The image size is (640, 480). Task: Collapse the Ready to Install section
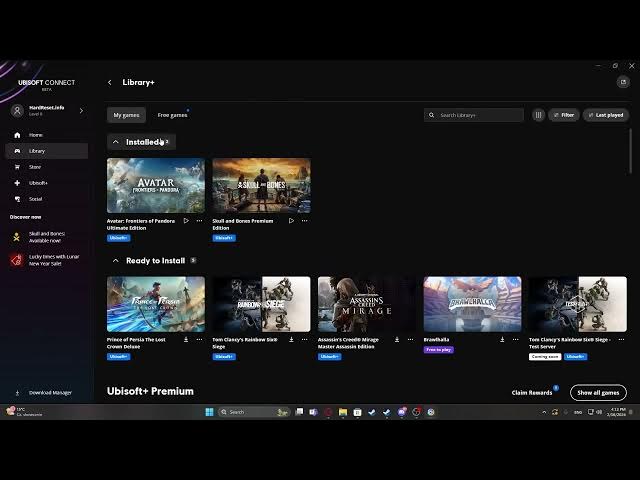click(x=116, y=261)
